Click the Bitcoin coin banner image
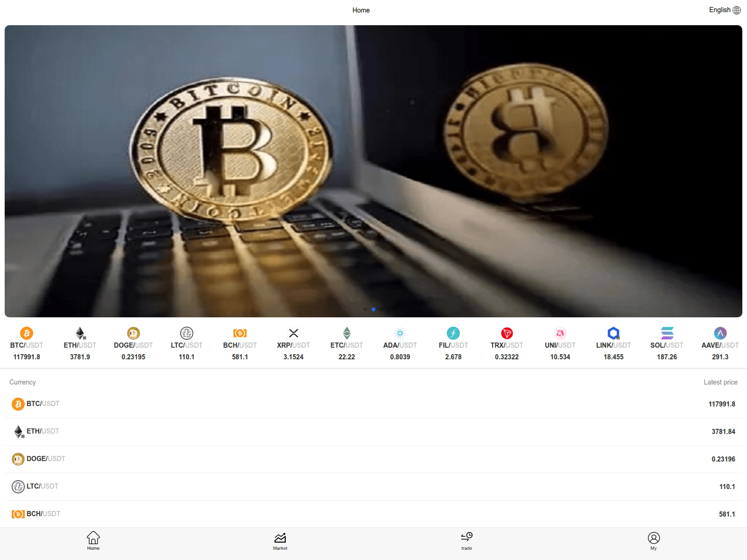 tap(373, 171)
